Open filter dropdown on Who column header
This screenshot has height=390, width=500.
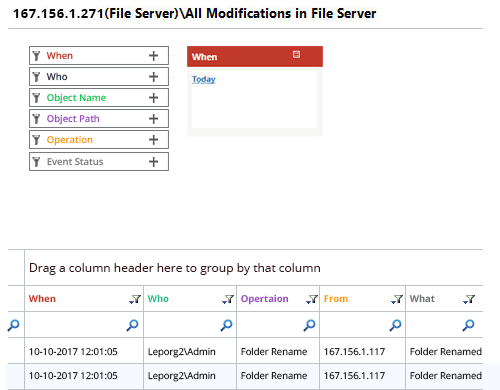click(x=228, y=299)
